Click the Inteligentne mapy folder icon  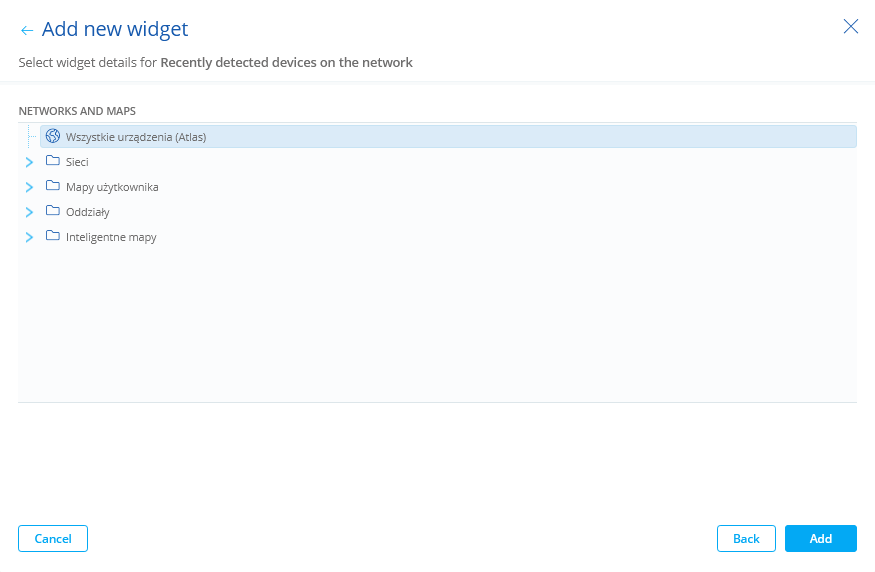[53, 237]
